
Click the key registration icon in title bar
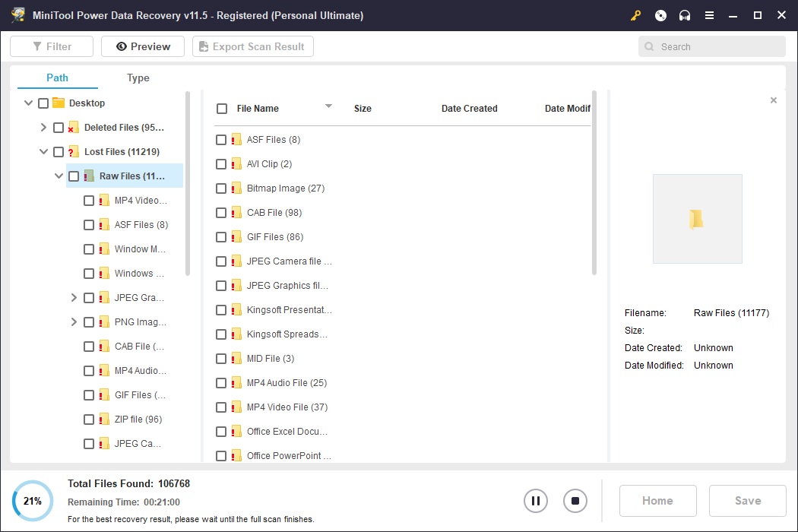click(635, 14)
